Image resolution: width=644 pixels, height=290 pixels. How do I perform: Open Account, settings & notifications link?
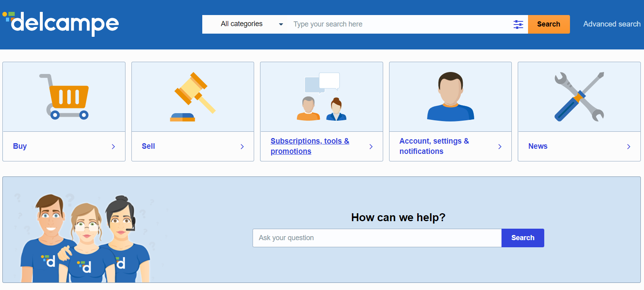(434, 146)
